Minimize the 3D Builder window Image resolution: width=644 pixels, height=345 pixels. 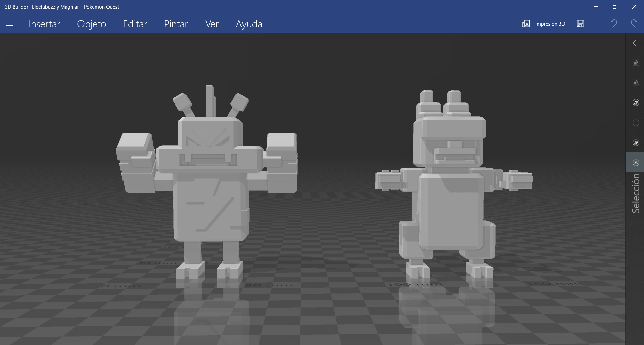click(x=596, y=7)
